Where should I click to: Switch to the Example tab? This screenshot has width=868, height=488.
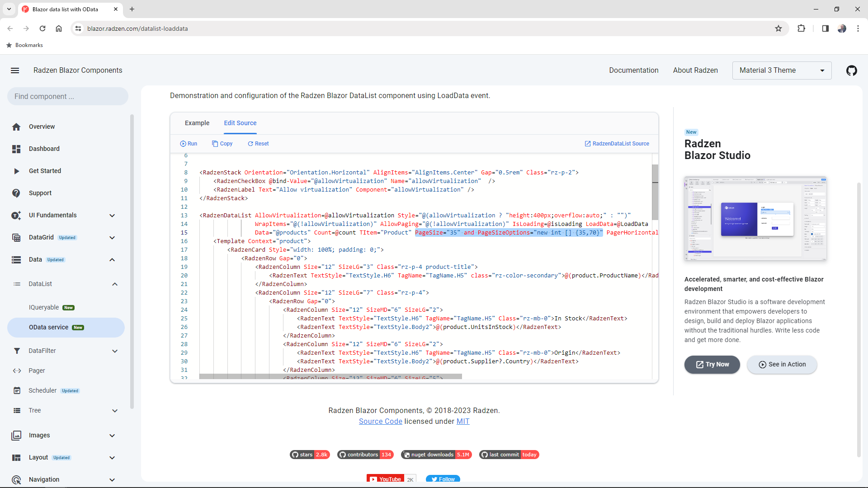[197, 123]
